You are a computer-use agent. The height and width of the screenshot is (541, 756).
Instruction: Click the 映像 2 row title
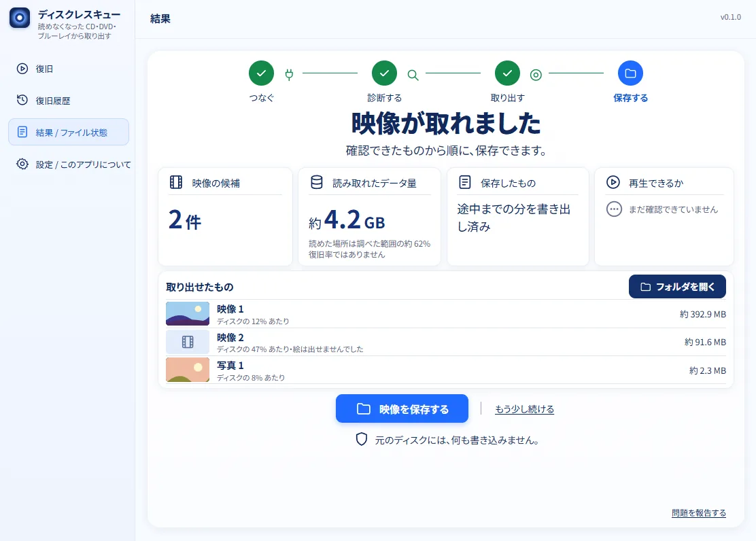230,338
